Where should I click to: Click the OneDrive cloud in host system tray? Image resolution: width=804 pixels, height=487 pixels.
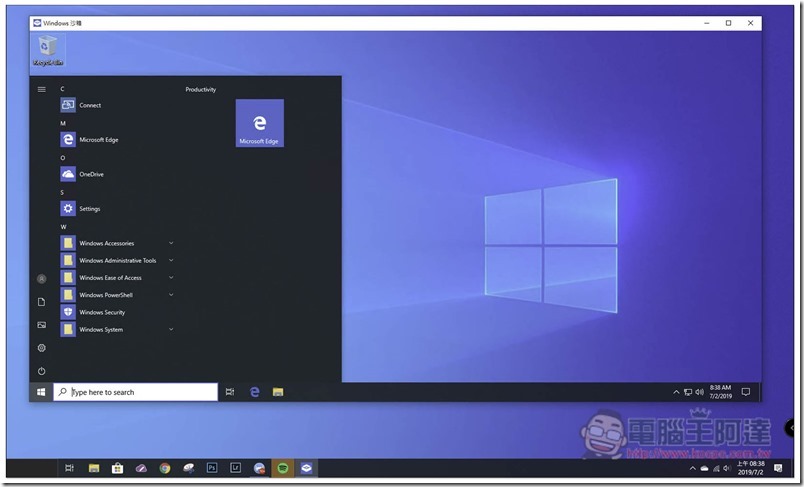coord(705,469)
